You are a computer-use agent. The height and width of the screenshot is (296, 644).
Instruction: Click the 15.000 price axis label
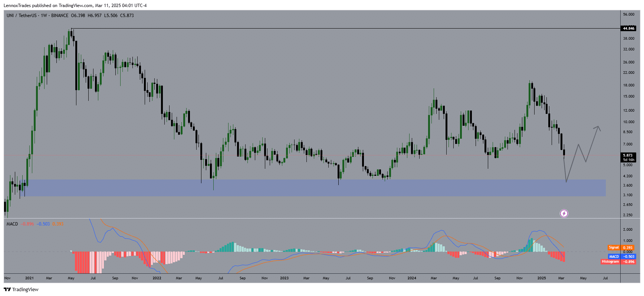[x=629, y=96]
